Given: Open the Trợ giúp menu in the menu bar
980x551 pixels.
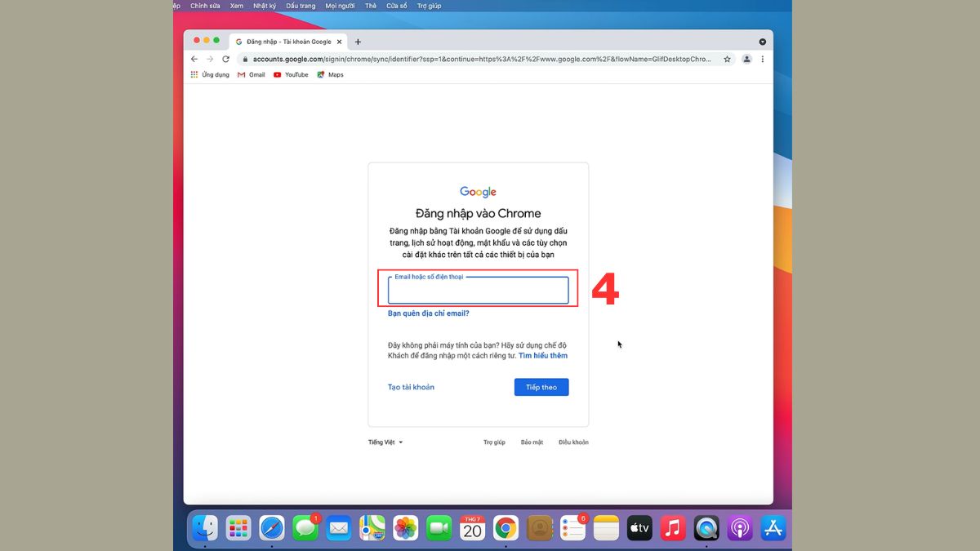Looking at the screenshot, I should tap(429, 6).
